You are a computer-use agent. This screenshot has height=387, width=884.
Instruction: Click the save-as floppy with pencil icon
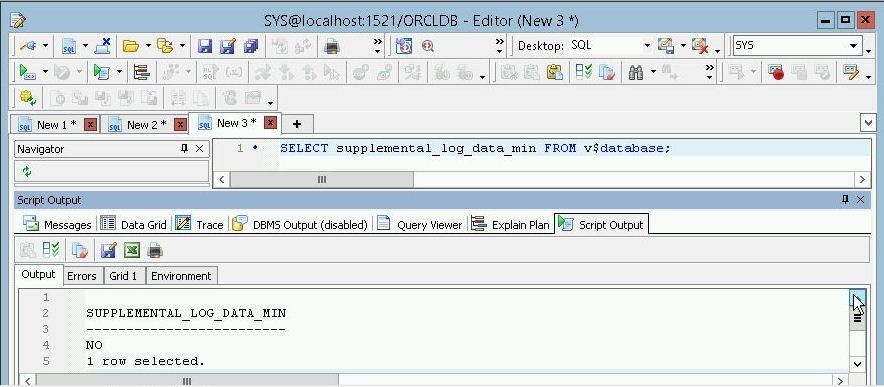(228, 46)
